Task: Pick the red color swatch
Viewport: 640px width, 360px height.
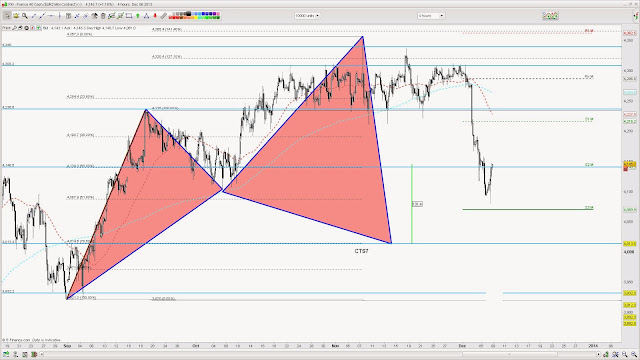Action: point(173,18)
